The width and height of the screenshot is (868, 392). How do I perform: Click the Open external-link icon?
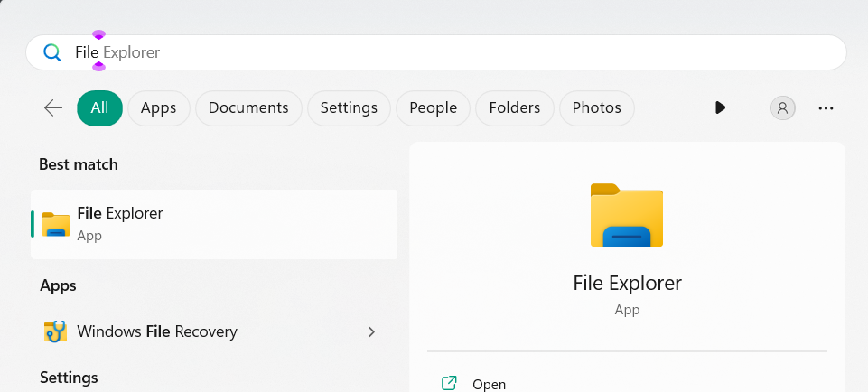pyautogui.click(x=449, y=383)
